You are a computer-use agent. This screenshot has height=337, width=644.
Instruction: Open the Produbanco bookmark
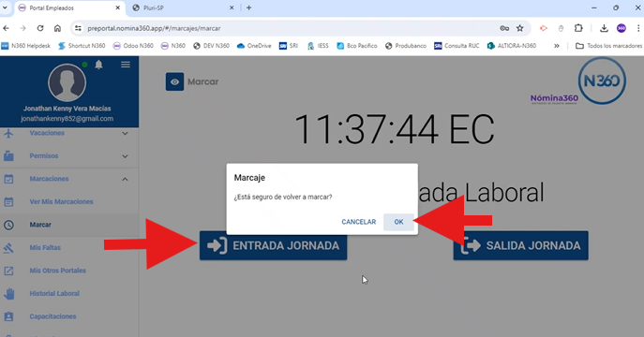[406, 46]
